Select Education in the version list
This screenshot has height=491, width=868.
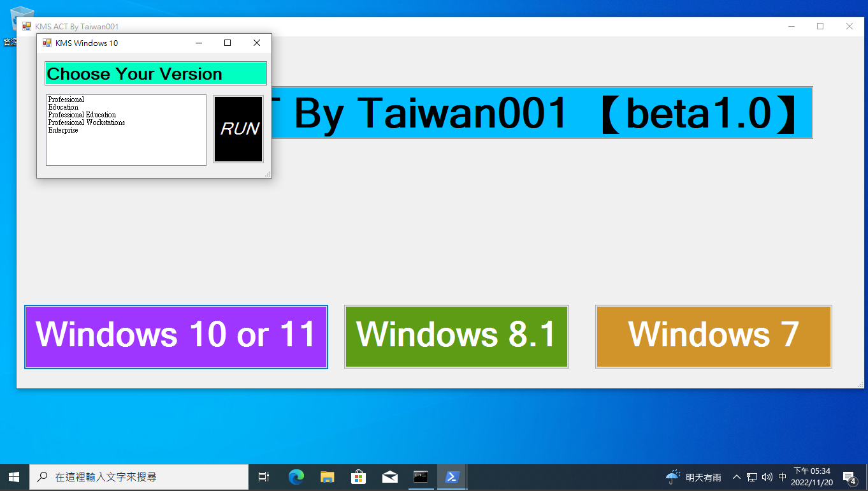click(63, 107)
